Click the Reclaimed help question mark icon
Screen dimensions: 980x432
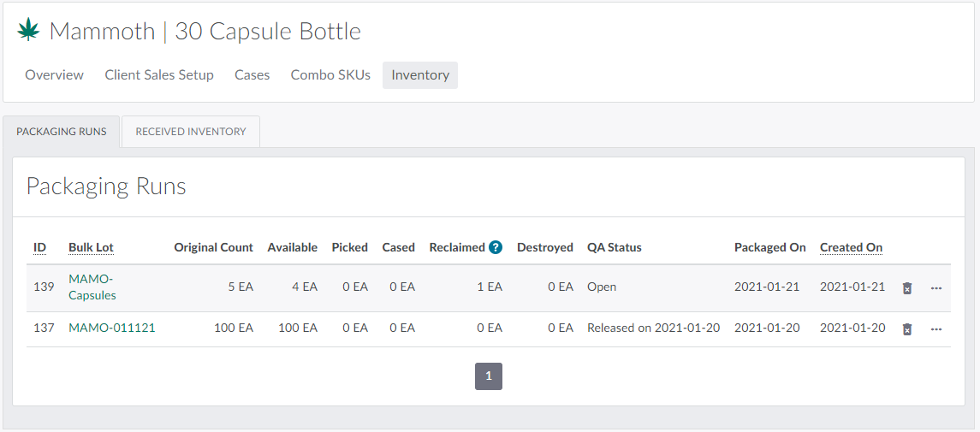click(x=496, y=247)
